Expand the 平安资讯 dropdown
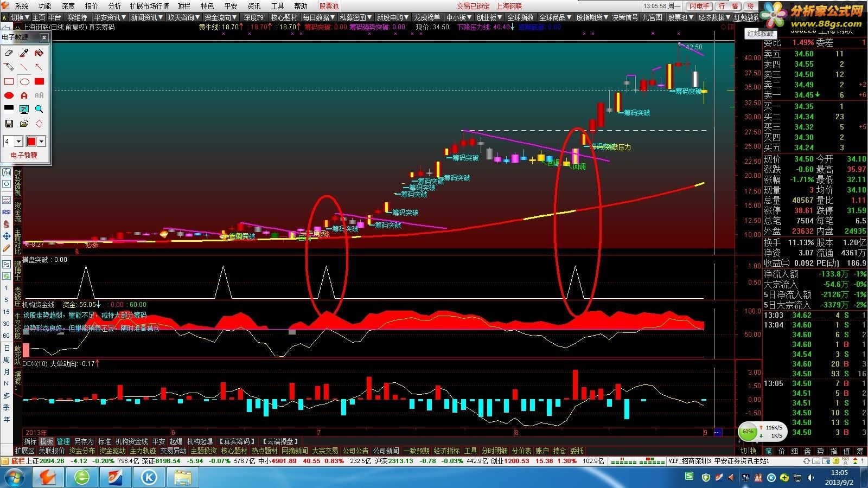868x488 pixels. (110, 17)
